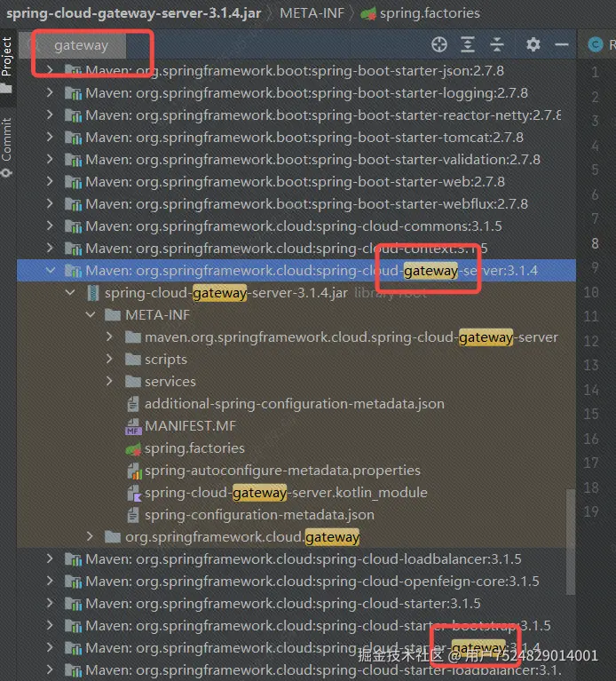This screenshot has height=681, width=616.
Task: Click the spring.factories leaf icon in tree
Action: (x=133, y=448)
